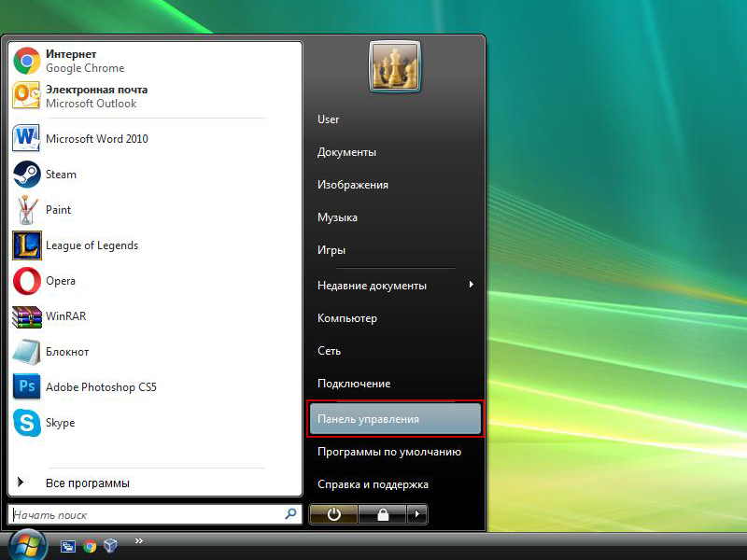
Task: Click the power button in the Start menu
Action: tap(333, 514)
